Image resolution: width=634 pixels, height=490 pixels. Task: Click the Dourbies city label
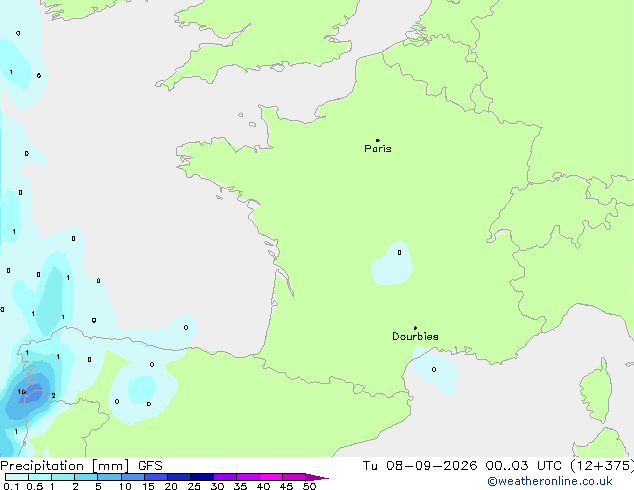[415, 336]
